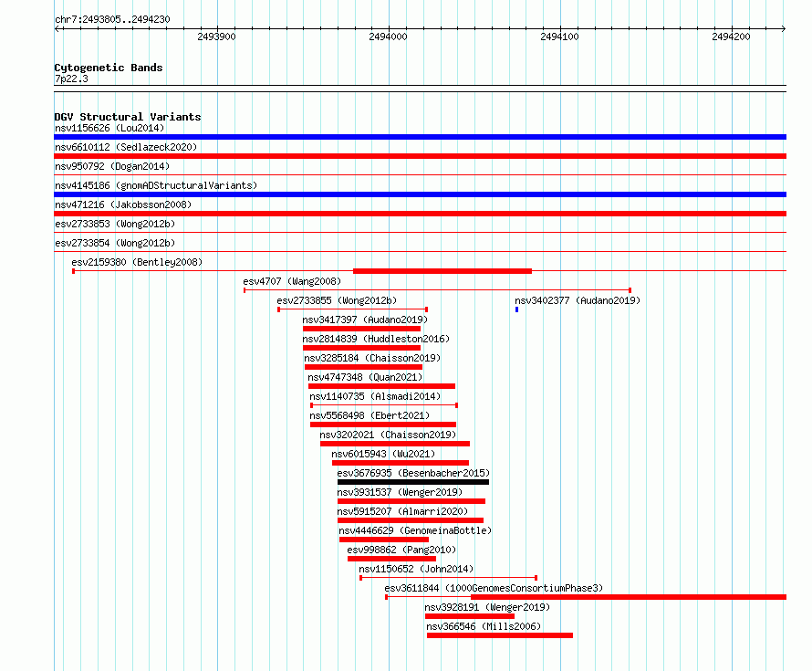Viewport: 812px width, 671px height.
Task: Open nsv4747348 (Quan2021) label
Action: pos(365,377)
